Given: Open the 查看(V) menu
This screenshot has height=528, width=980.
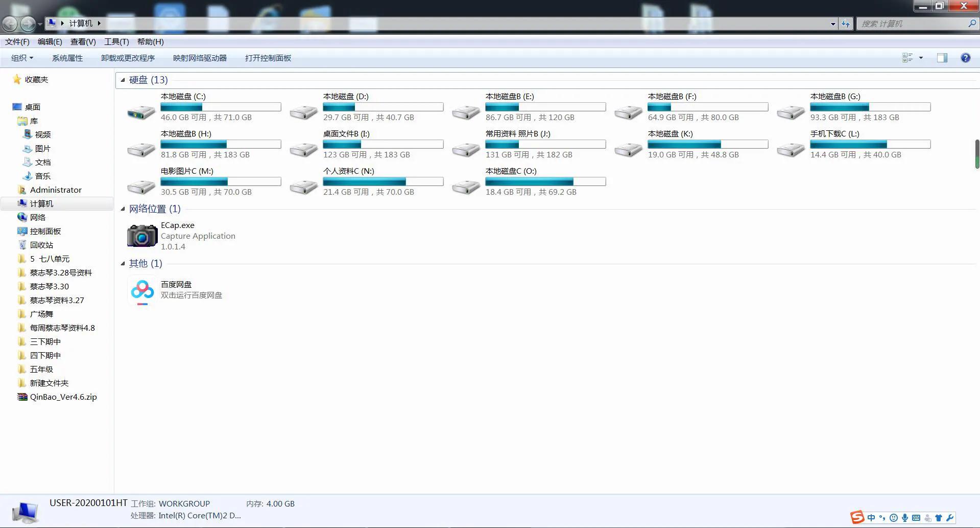Looking at the screenshot, I should (x=83, y=42).
